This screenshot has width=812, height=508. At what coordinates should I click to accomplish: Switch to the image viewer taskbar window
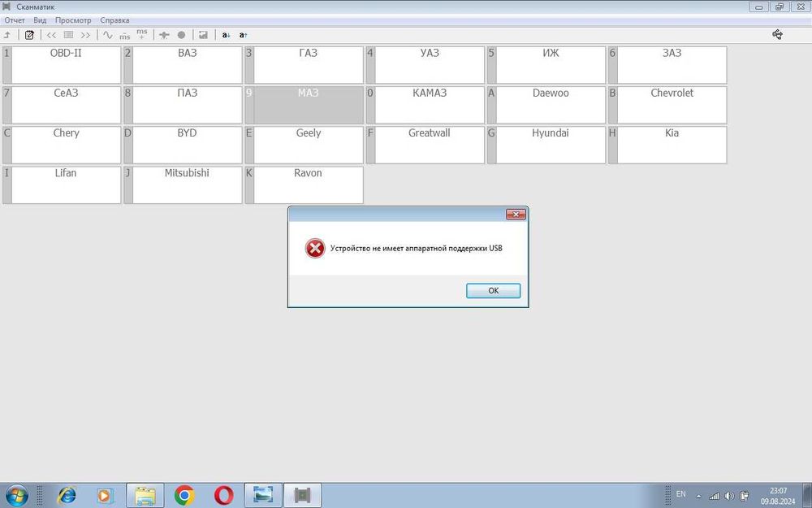[263, 495]
